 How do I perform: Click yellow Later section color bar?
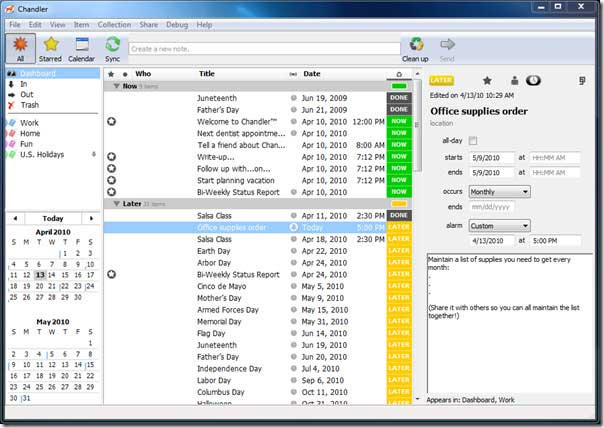pyautogui.click(x=399, y=204)
